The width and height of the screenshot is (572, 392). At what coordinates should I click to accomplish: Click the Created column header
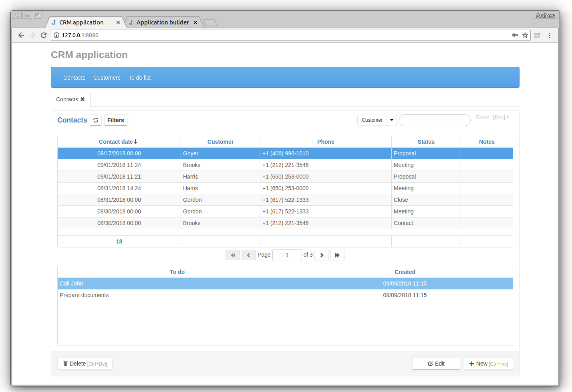[405, 272]
